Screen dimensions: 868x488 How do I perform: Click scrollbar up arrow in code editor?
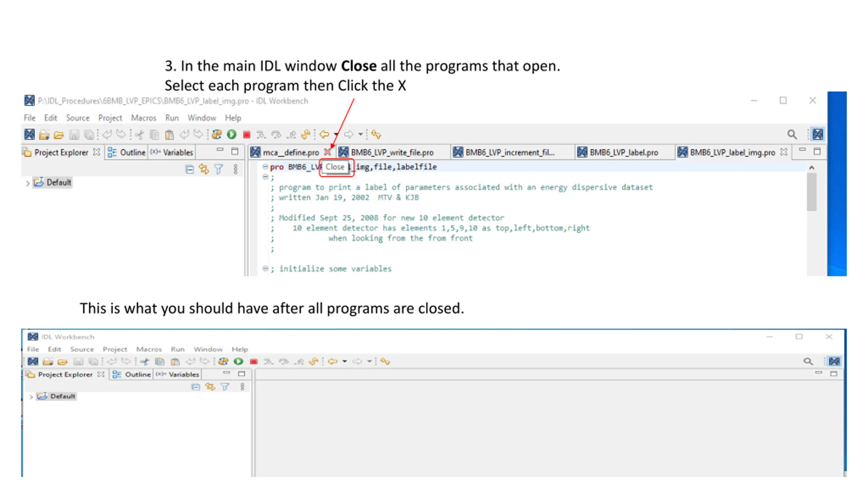(811, 167)
